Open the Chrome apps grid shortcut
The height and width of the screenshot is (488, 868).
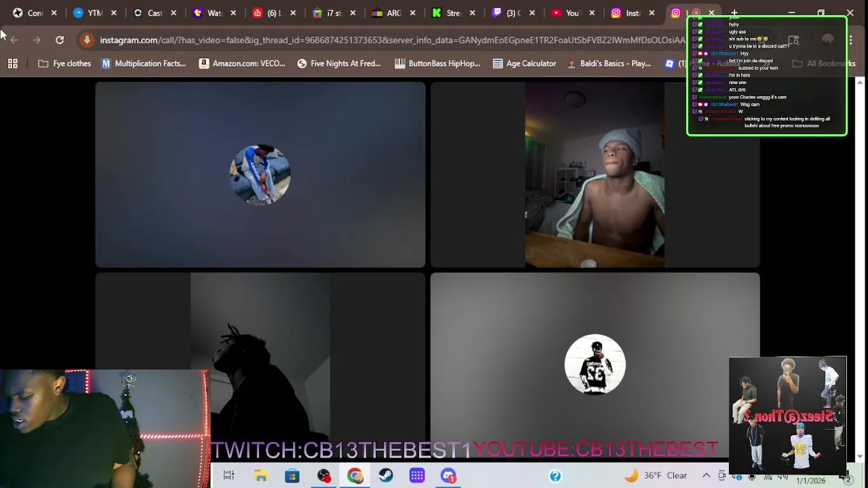coord(12,64)
